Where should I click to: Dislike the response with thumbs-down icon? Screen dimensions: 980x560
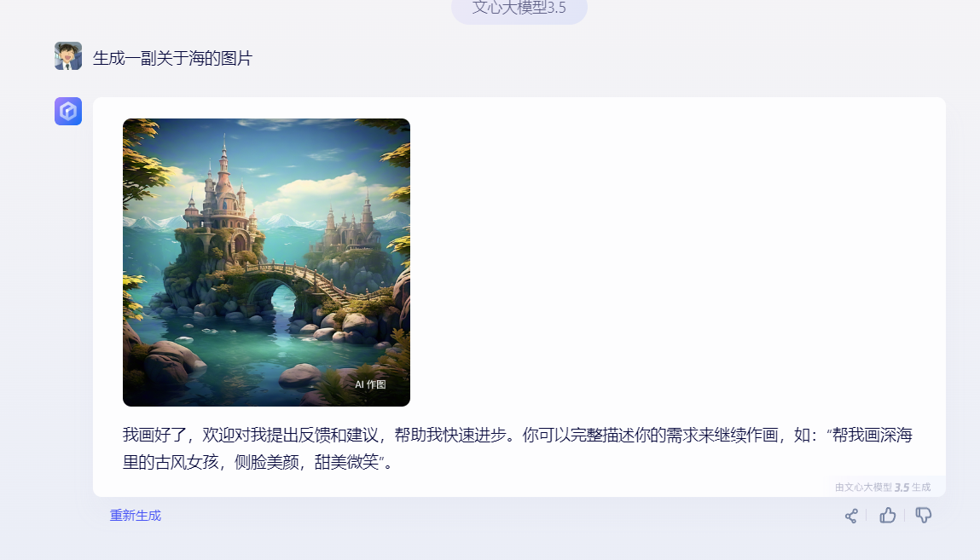923,515
